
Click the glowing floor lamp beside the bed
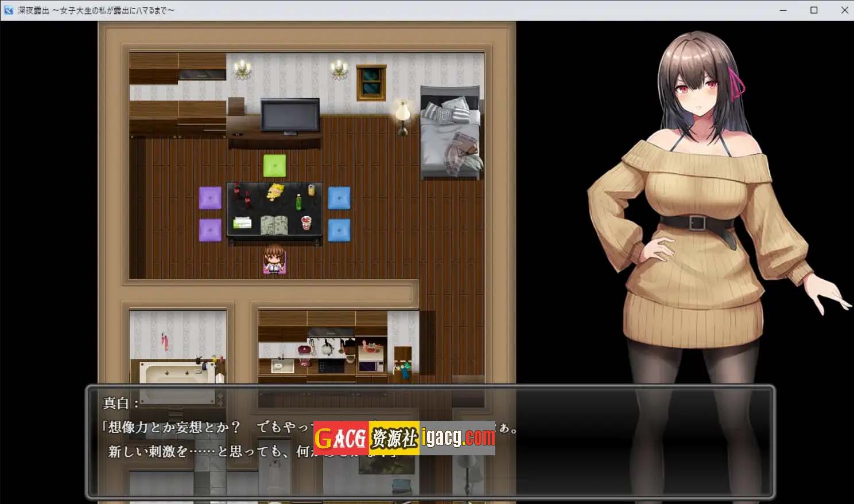402,117
